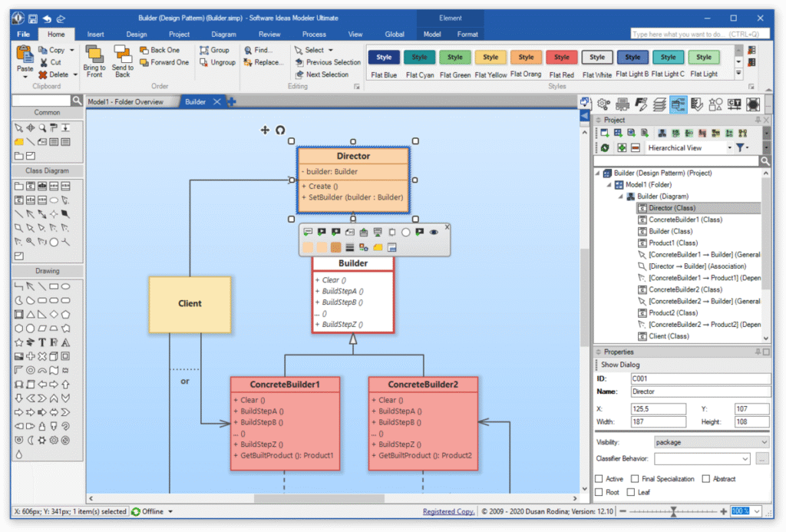Toggle the Final Specialization checkbox
This screenshot has width=786, height=532.
coord(634,479)
